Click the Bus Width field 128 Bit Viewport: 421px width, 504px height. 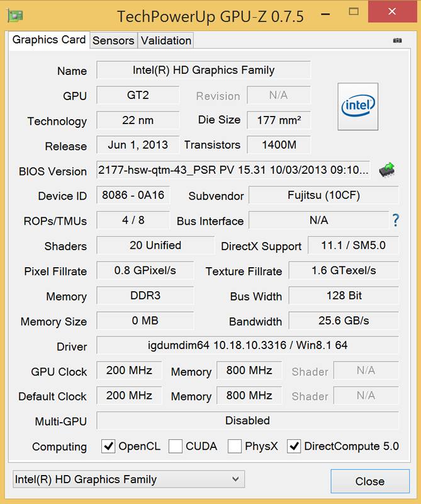[x=344, y=295]
